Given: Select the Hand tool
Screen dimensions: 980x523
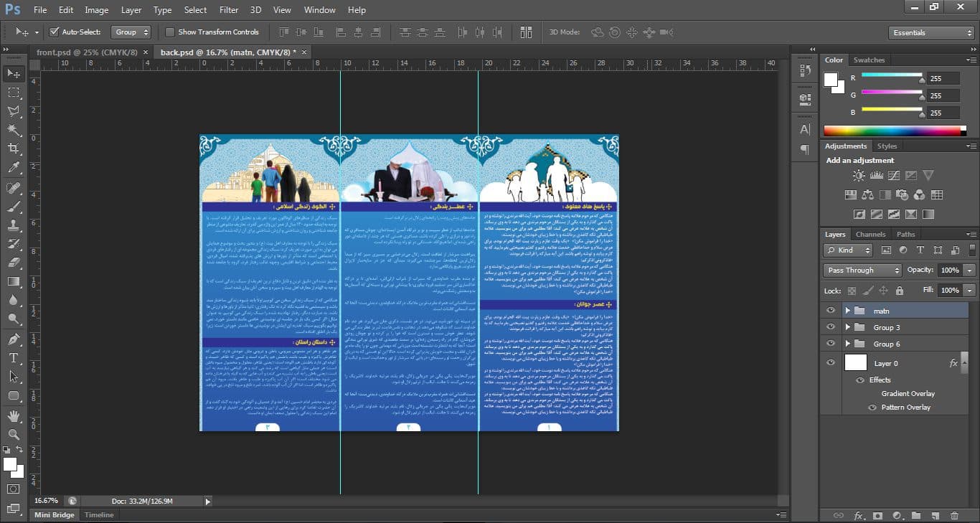Looking at the screenshot, I should point(14,416).
